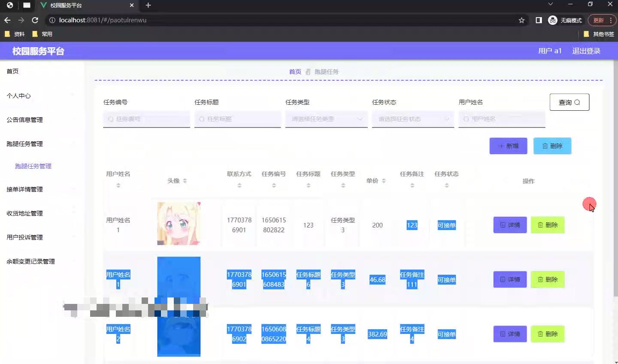
Task: Select 个人中心 in the sidebar
Action: [x=18, y=96]
